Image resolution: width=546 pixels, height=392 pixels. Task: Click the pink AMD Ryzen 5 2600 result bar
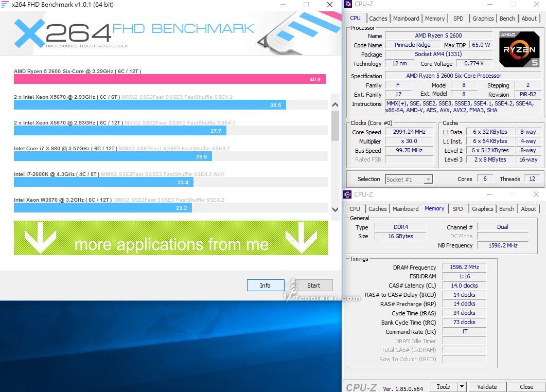[170, 79]
